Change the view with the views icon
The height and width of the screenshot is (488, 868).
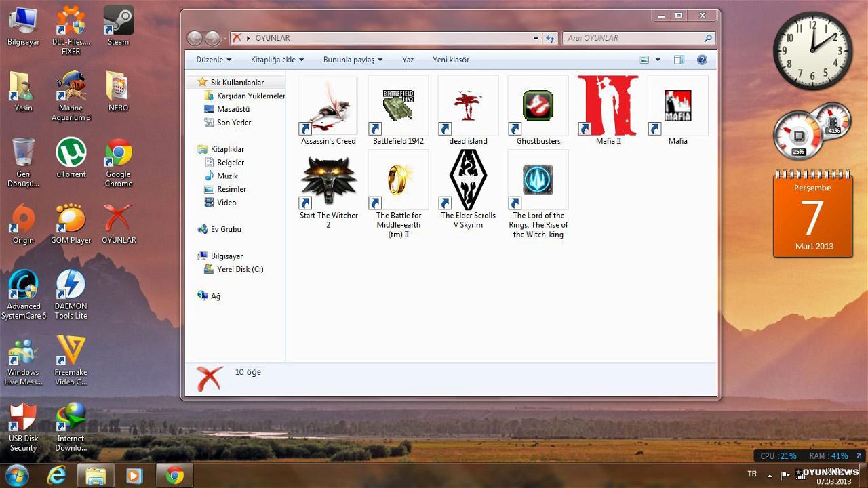click(x=644, y=60)
